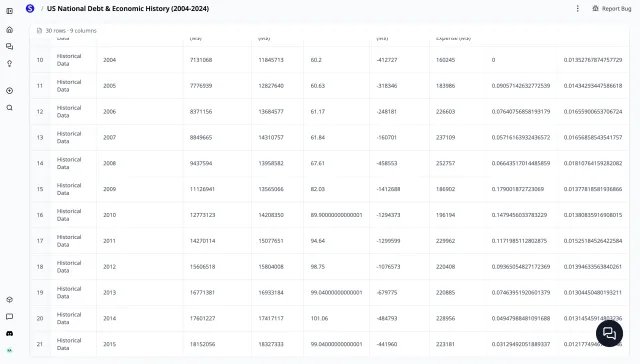640x364 pixels.
Task: Select row number 10
Action: (40, 60)
